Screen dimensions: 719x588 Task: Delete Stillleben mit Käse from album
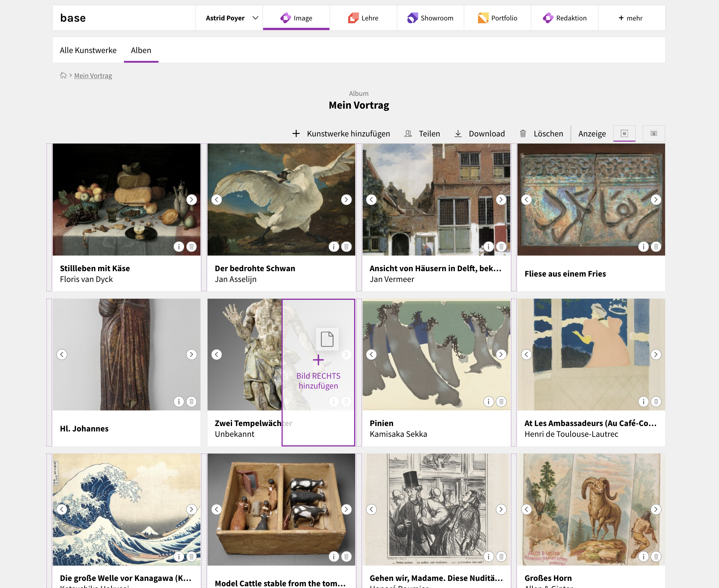[x=192, y=246]
